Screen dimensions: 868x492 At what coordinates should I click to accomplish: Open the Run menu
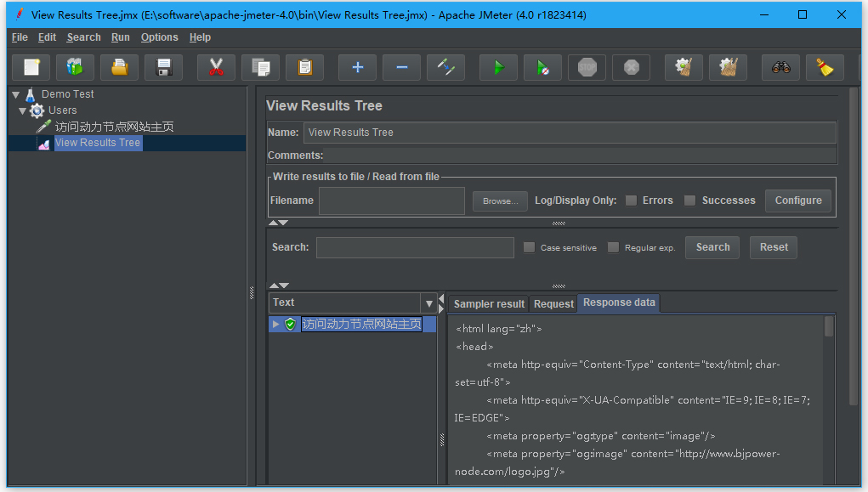[x=120, y=37]
